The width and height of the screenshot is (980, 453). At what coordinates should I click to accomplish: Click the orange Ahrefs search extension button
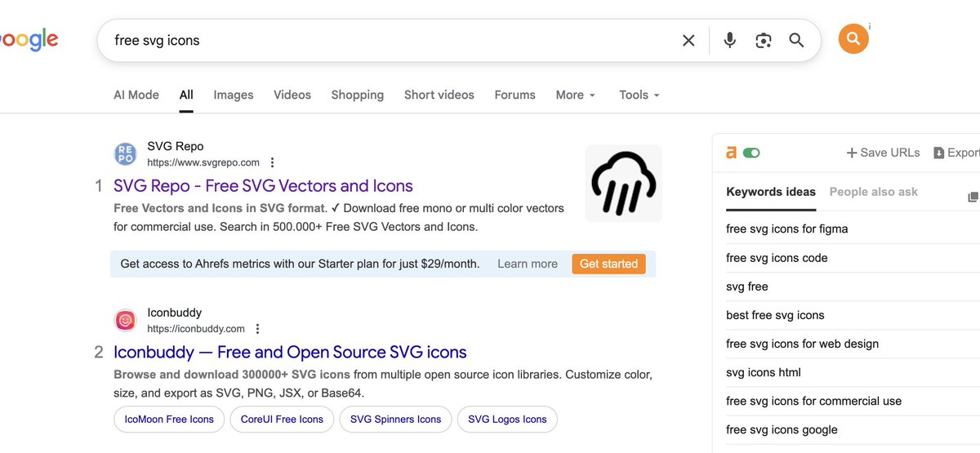click(x=853, y=39)
